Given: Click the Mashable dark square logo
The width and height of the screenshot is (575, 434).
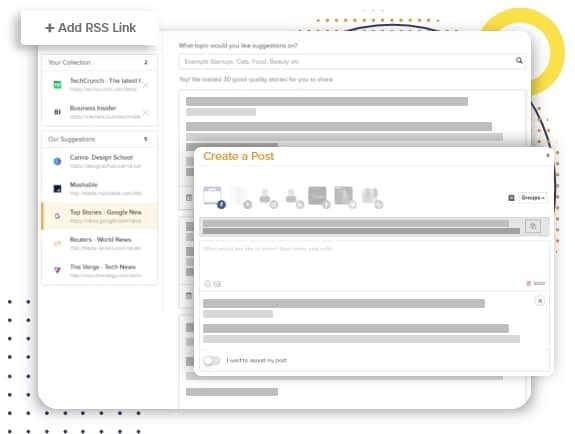Looking at the screenshot, I should [x=58, y=189].
